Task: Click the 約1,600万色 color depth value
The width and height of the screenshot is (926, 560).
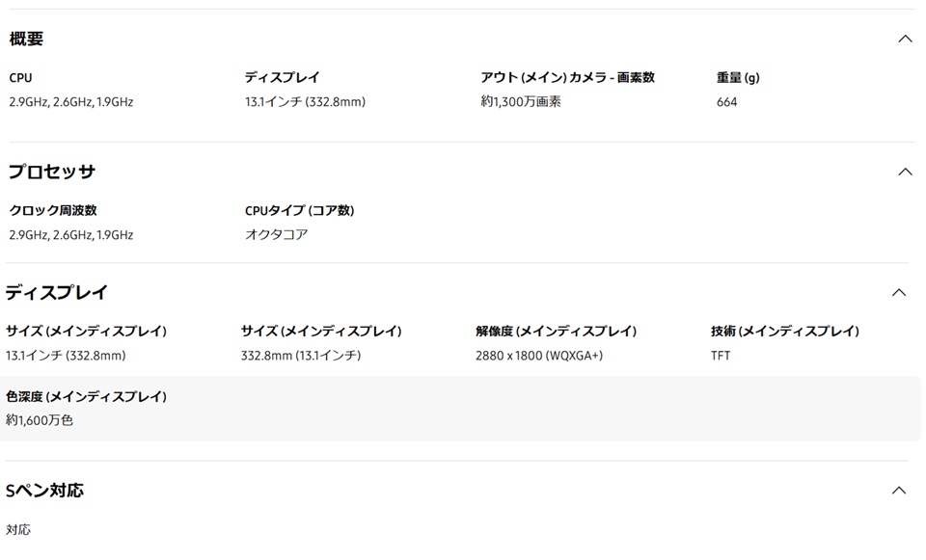Action: tap(40, 420)
